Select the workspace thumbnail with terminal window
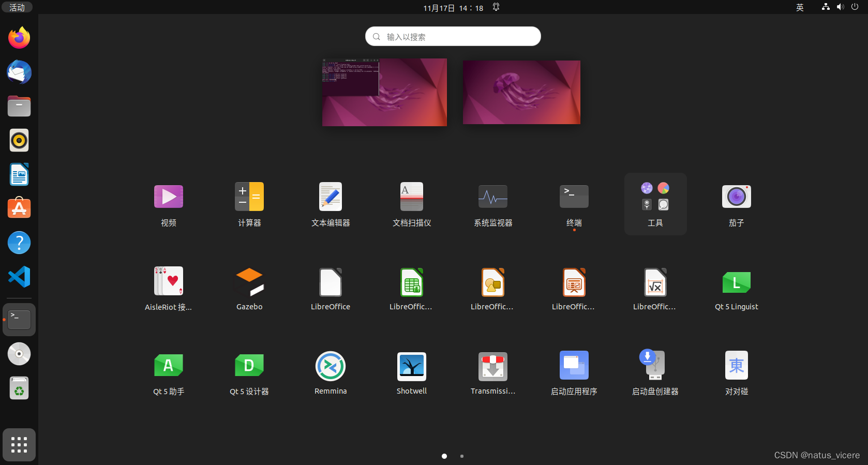Image resolution: width=868 pixels, height=465 pixels. [384, 92]
